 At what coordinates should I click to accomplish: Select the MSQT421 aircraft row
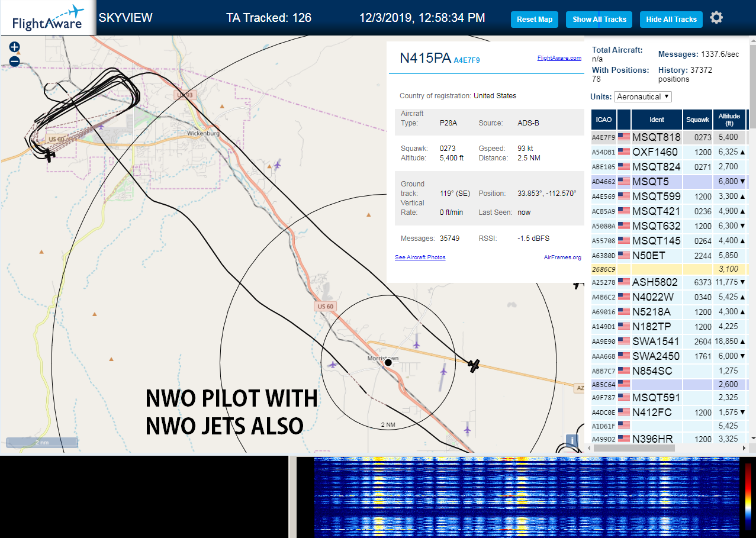(669, 211)
